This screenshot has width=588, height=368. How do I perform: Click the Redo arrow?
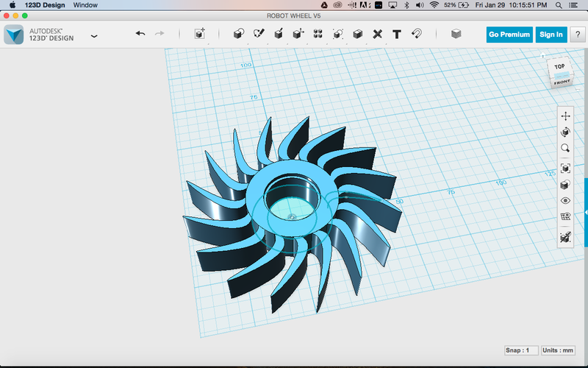click(159, 34)
